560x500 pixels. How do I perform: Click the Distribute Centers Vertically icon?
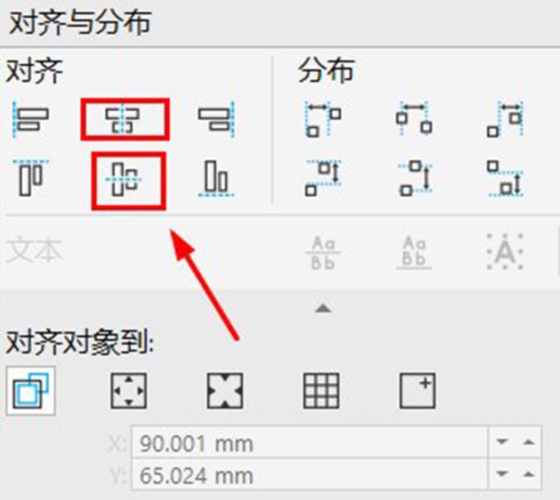[x=414, y=178]
